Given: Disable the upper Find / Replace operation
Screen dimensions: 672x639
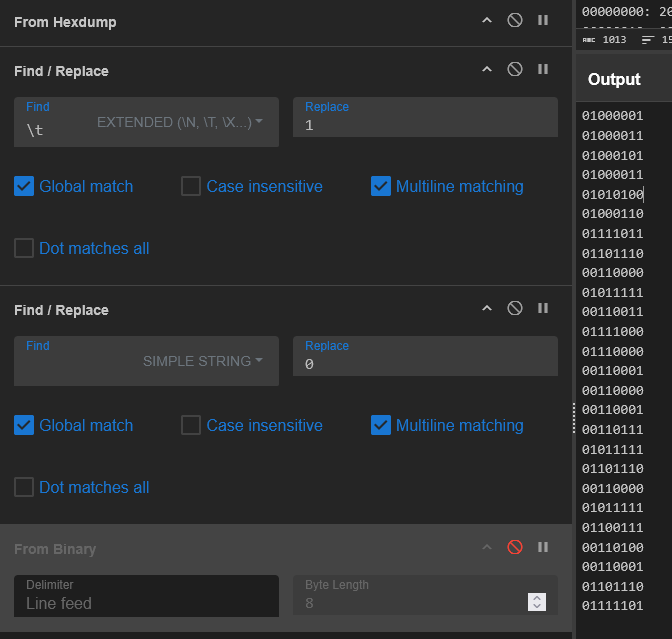Looking at the screenshot, I should (x=515, y=69).
